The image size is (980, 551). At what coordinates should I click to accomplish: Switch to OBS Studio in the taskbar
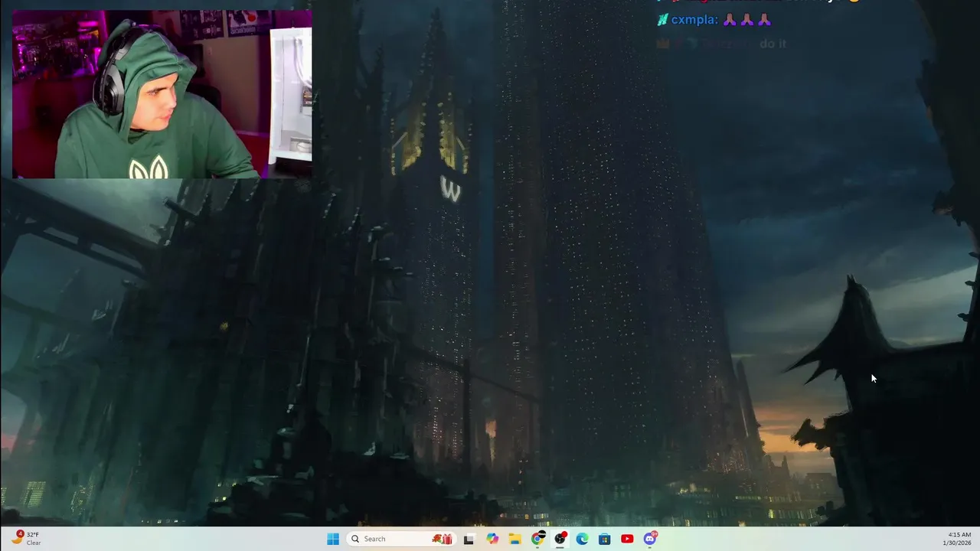[560, 539]
